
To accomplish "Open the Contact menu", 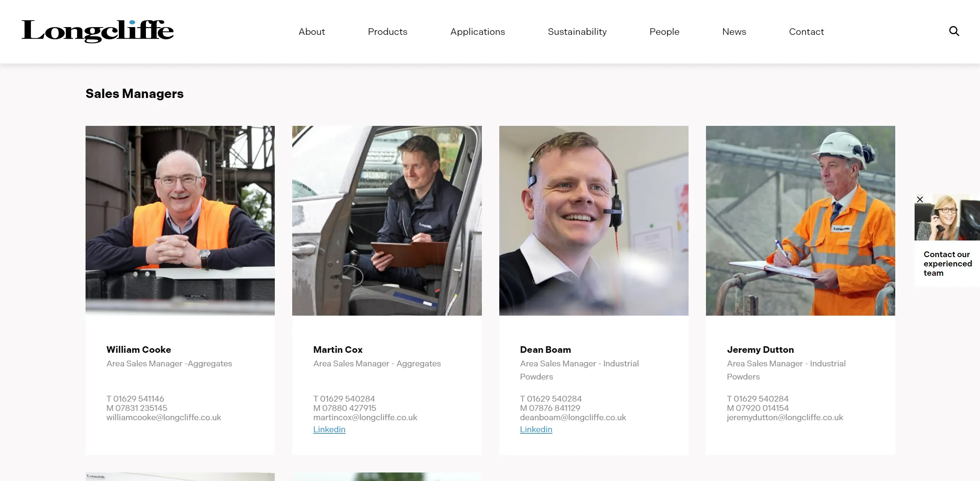I will [806, 31].
